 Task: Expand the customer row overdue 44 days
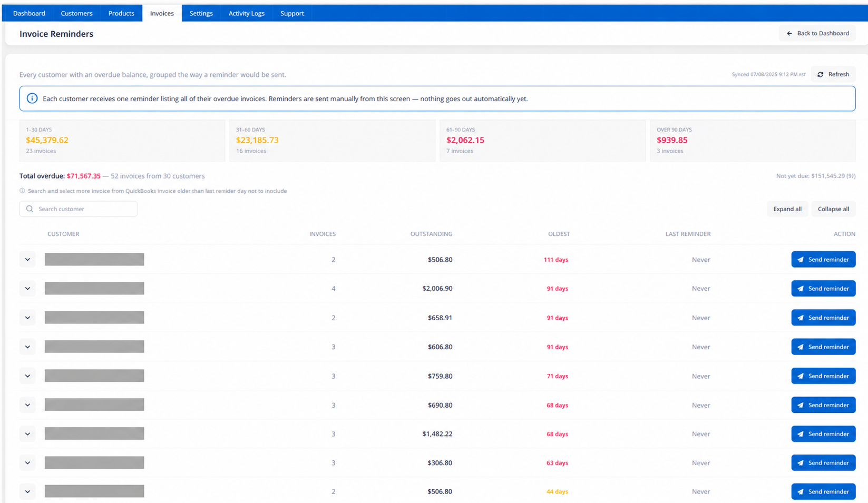(27, 492)
